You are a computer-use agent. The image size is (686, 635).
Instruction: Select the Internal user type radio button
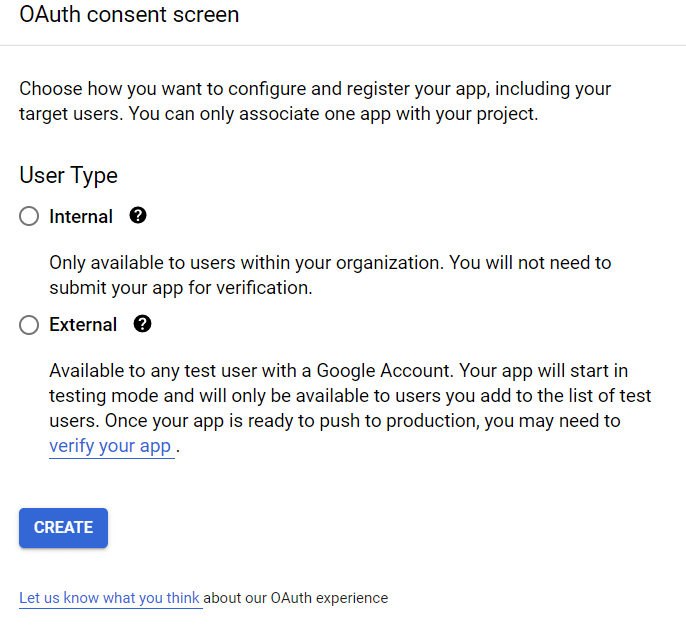click(29, 217)
